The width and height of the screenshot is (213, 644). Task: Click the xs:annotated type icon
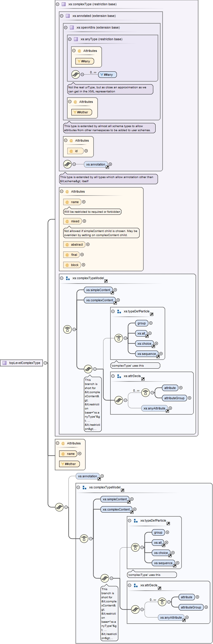point(68,16)
